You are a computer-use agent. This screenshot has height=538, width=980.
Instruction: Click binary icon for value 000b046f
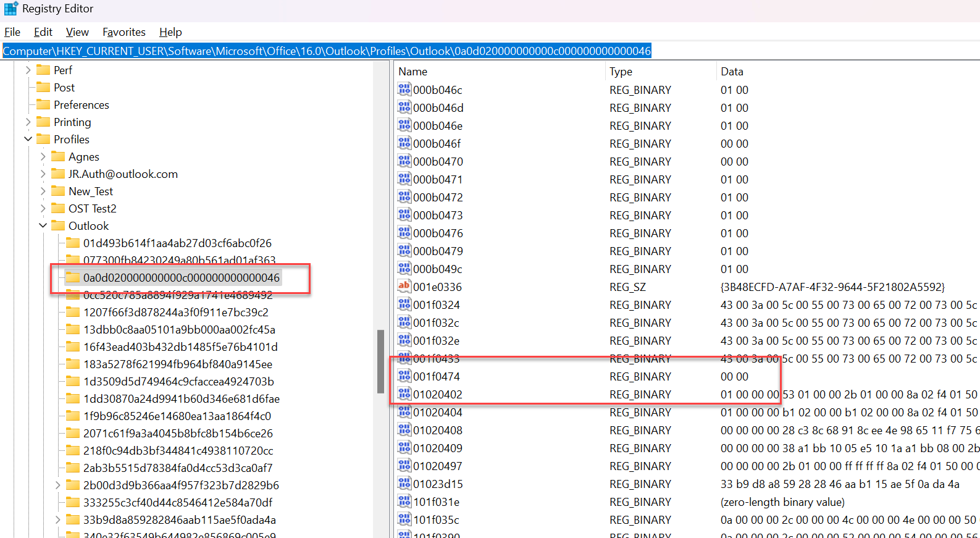pyautogui.click(x=404, y=143)
